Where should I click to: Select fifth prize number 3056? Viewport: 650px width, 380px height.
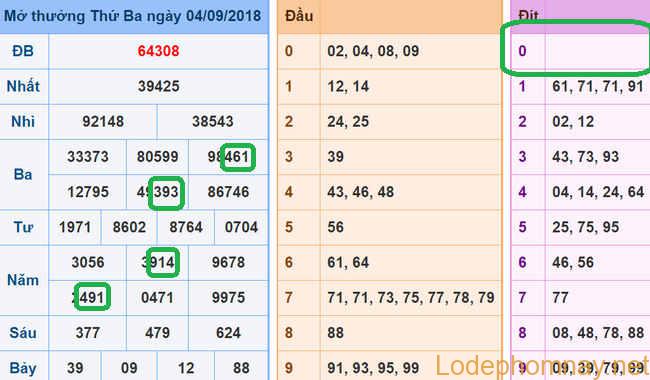88,262
